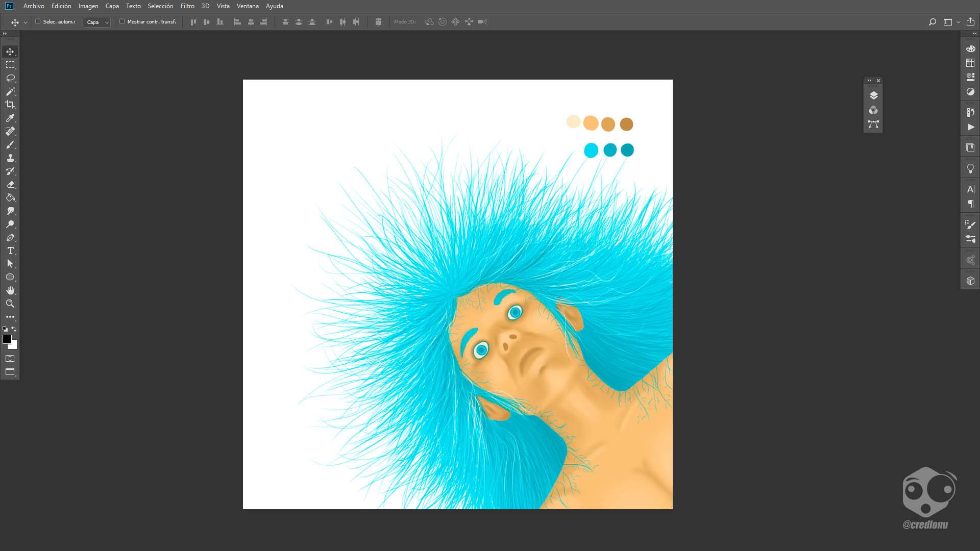Select the Clone Stamp tool
This screenshot has width=980, height=551.
[10, 158]
